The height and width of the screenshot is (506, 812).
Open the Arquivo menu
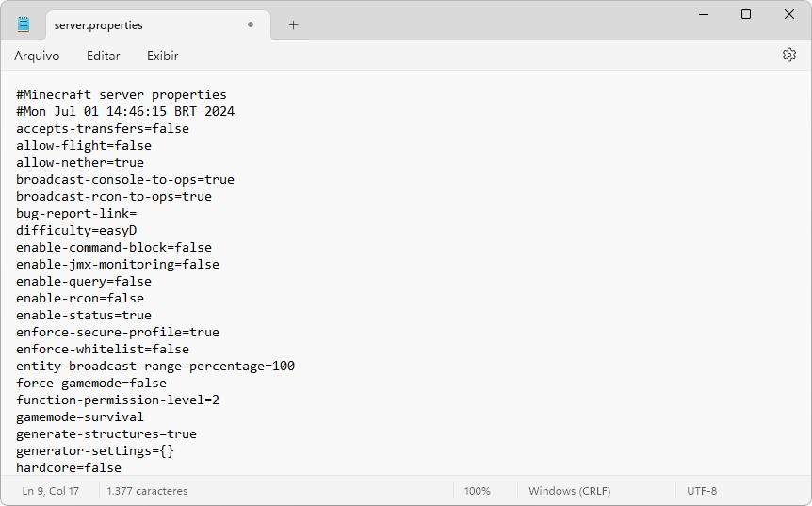[37, 56]
